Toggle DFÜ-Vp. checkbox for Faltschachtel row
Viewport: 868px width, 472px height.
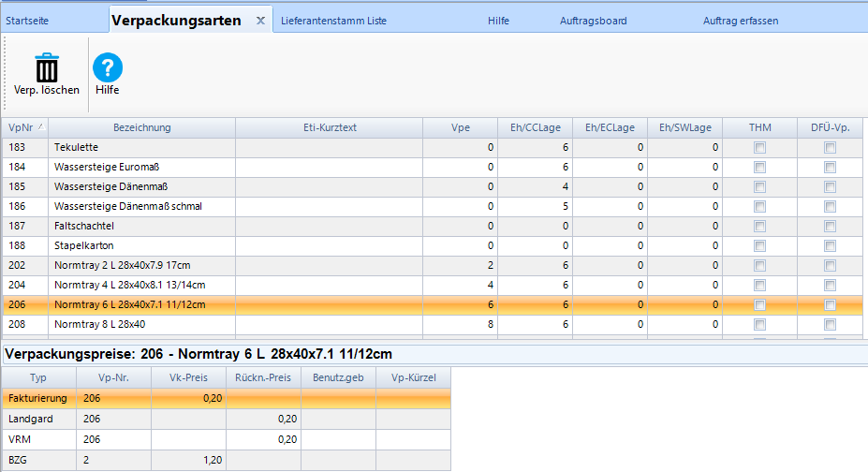(830, 226)
